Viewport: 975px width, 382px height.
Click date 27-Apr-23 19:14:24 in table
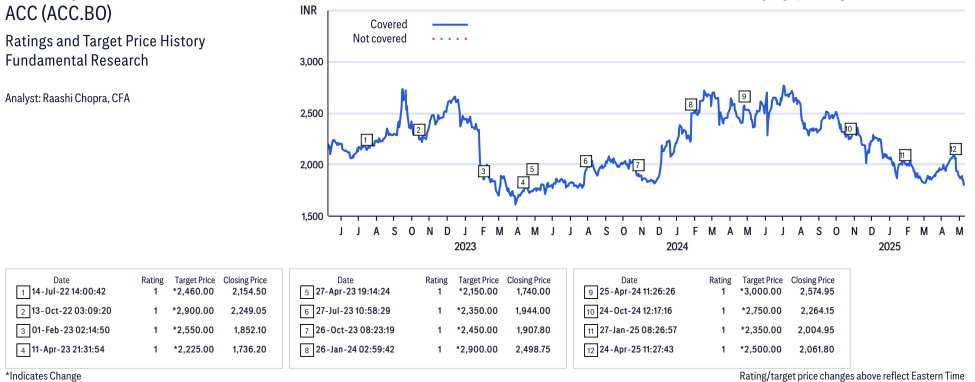coord(353,291)
